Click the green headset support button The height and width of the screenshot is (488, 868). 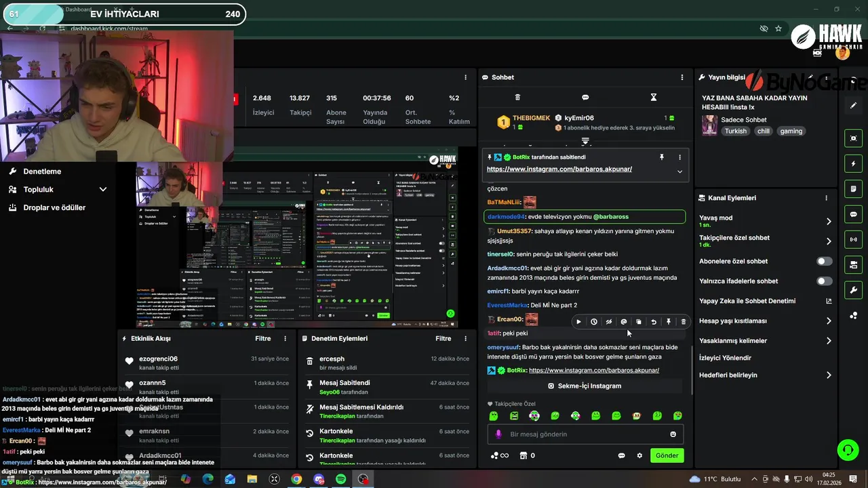[847, 449]
